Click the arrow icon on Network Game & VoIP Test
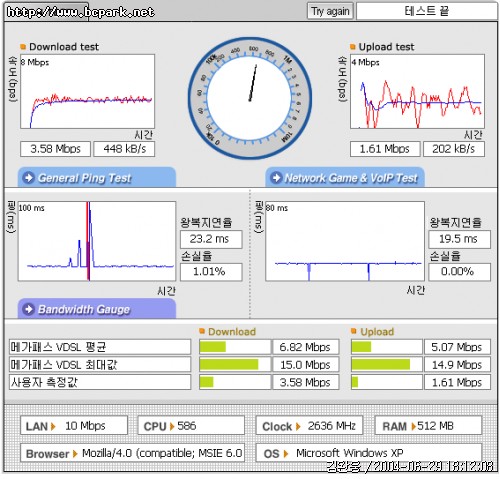500x479 pixels. (276, 177)
